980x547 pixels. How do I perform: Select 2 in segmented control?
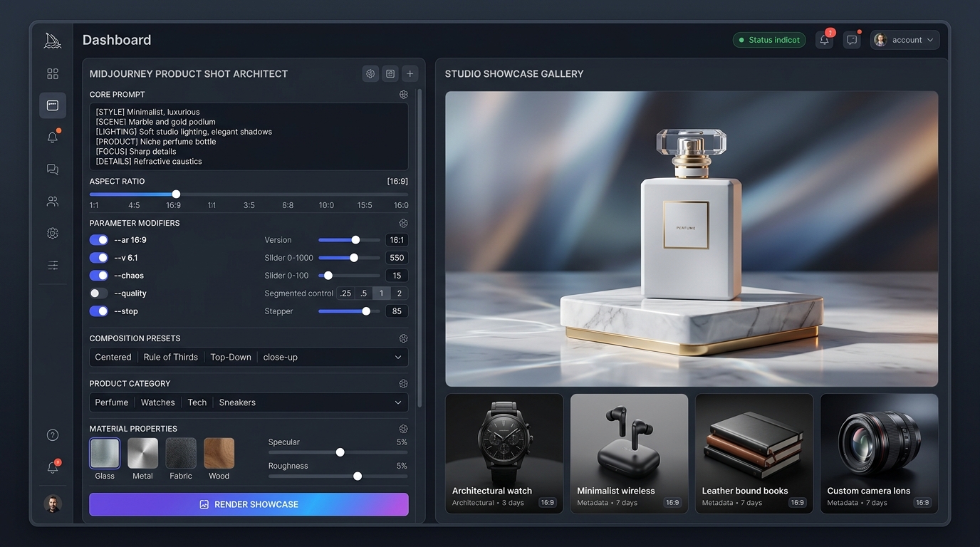tap(400, 293)
